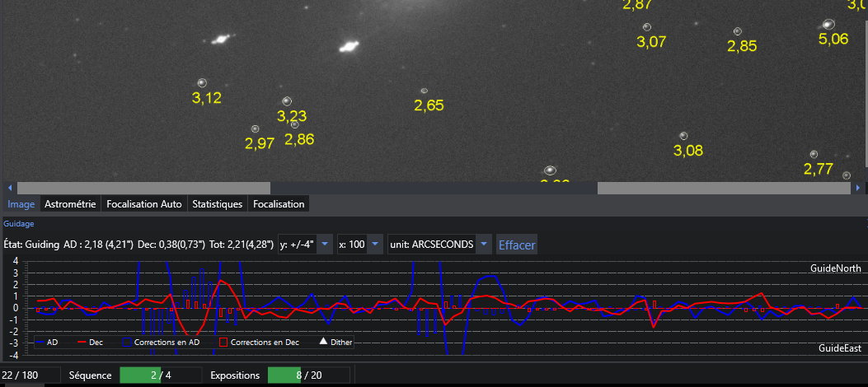
Task: Click the star labeled 2,86
Action: coord(294,125)
